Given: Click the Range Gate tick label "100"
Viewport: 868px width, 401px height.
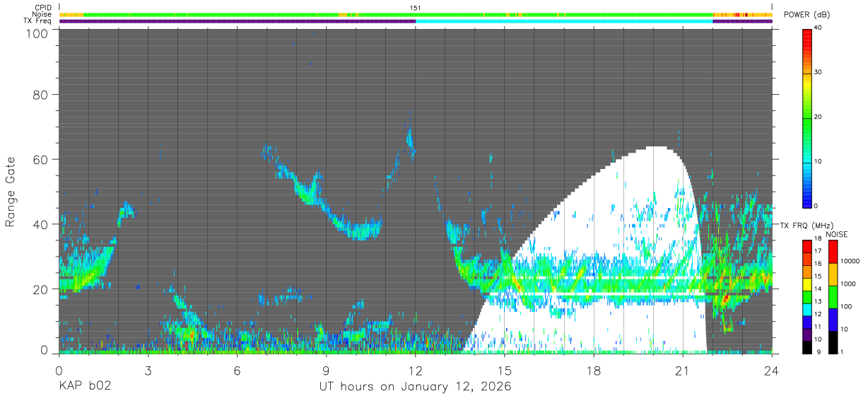Looking at the screenshot, I should [x=37, y=33].
